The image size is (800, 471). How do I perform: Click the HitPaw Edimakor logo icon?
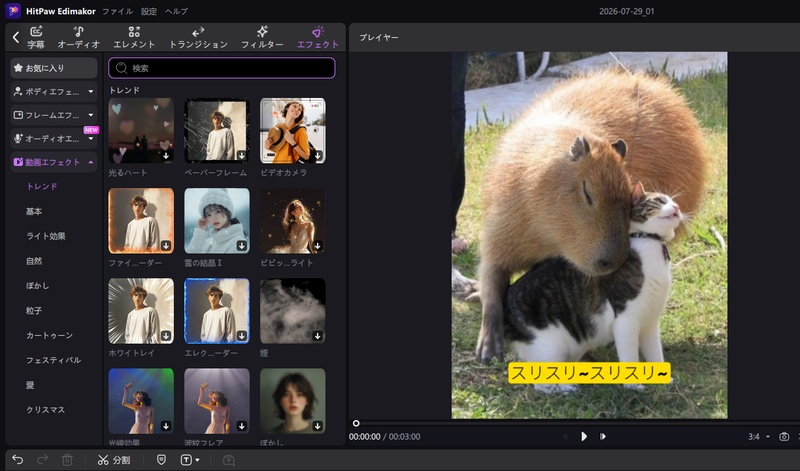[13, 10]
